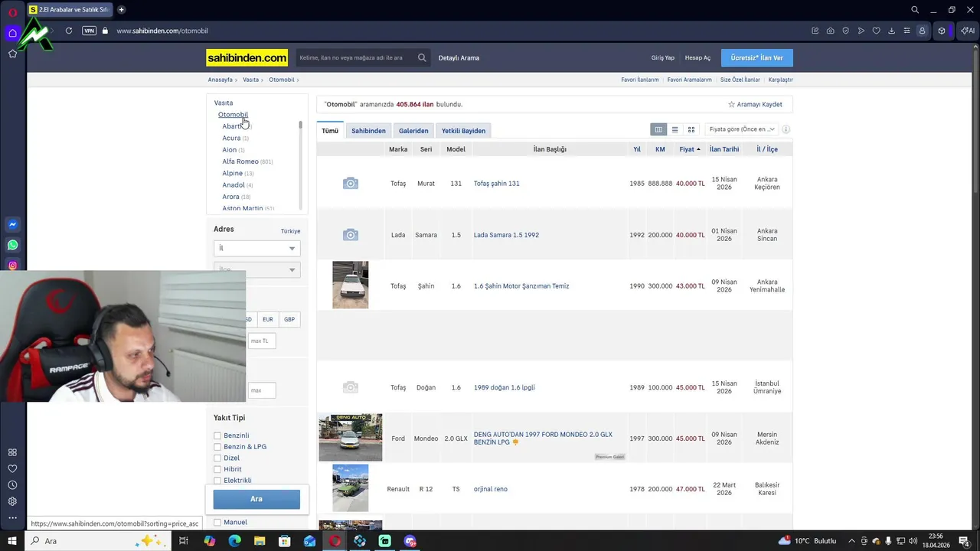Open new browser tab with plus
The width and height of the screenshot is (980, 551).
click(x=121, y=10)
